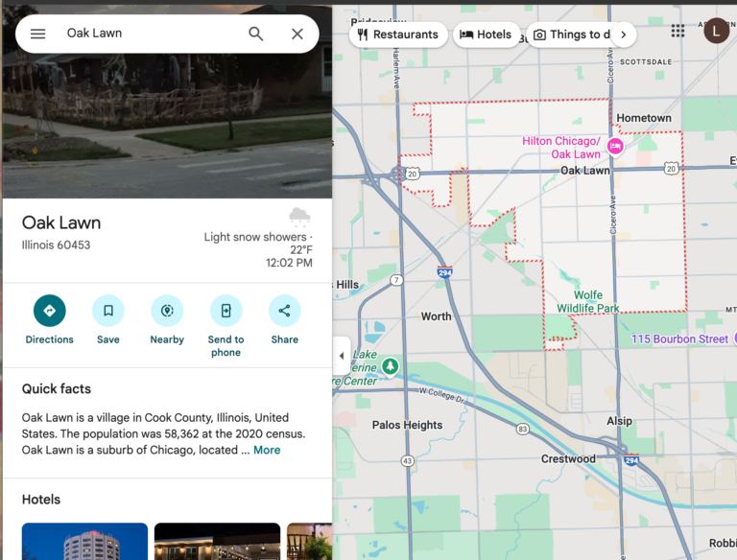Click Hilton Chicago/Oak Lawn hotel pin
This screenshot has width=737, height=560.
(615, 147)
